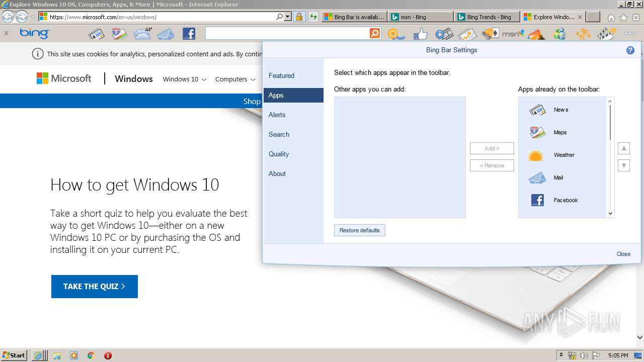Expand the Computers navigation dropdown
Image resolution: width=644 pixels, height=362 pixels.
tap(235, 79)
